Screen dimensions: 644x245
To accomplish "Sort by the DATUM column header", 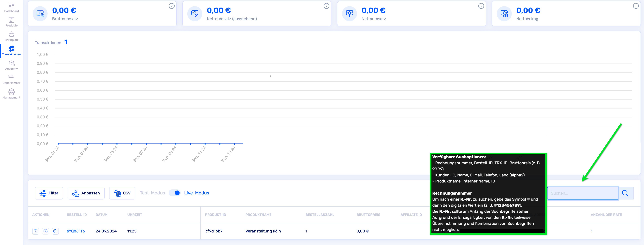I will [x=102, y=215].
